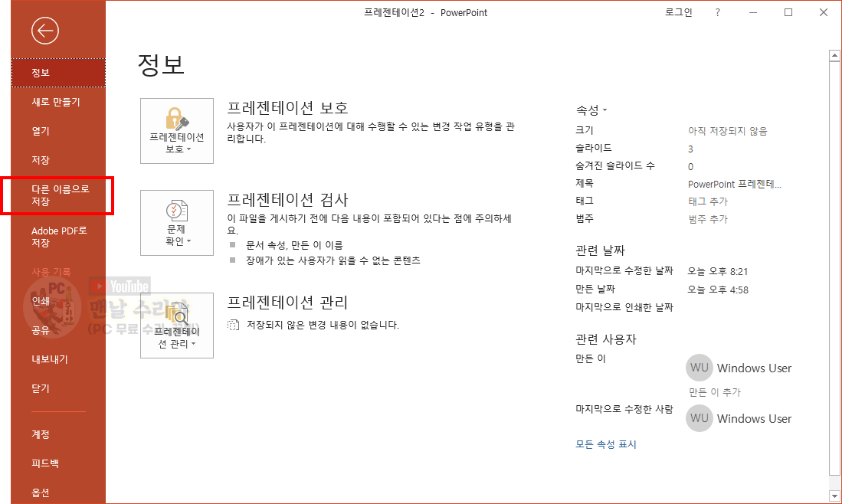
Task: Open the 문제 확인 dropdown button
Action: click(x=177, y=223)
